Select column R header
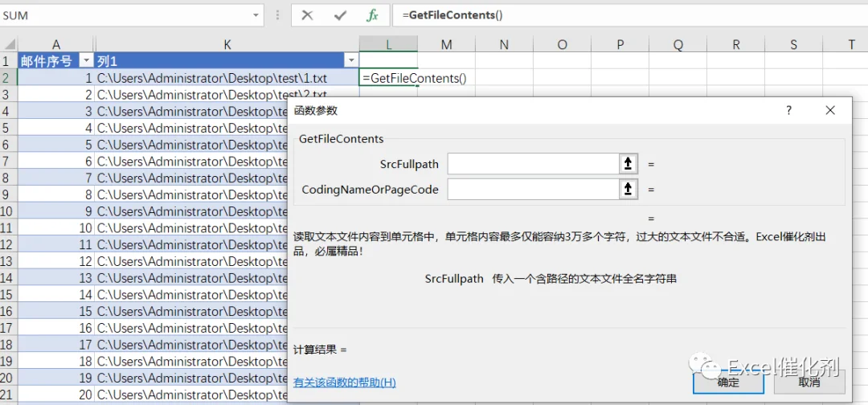 (735, 45)
